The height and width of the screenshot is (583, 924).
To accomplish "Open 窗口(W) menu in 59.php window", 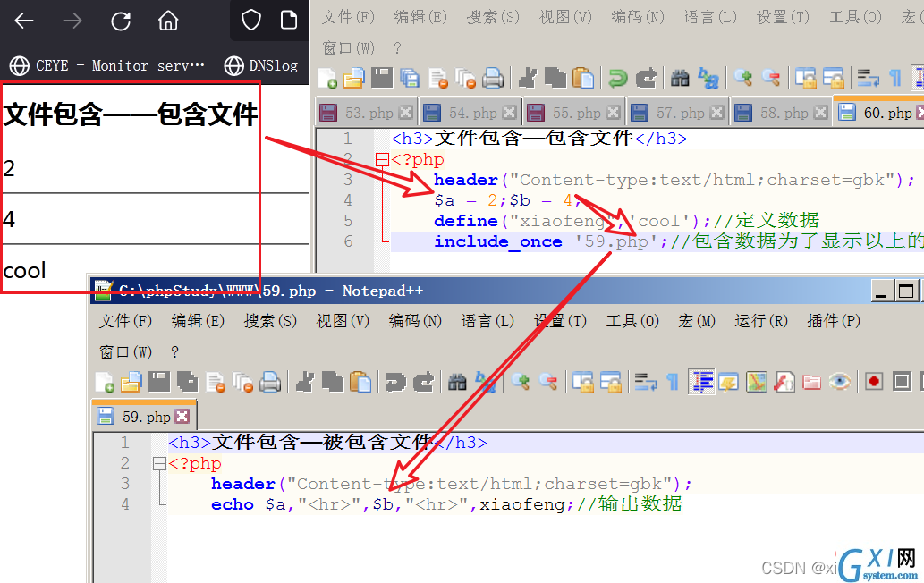I will (125, 352).
